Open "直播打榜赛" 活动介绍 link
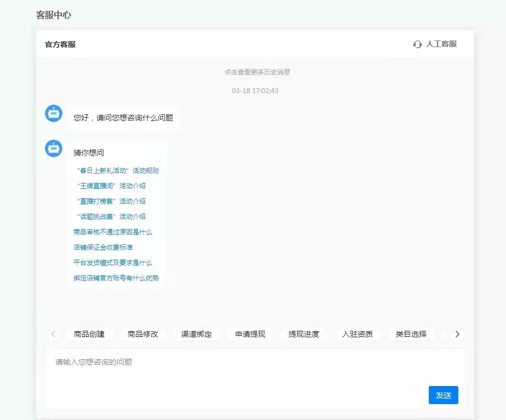 coord(111,202)
